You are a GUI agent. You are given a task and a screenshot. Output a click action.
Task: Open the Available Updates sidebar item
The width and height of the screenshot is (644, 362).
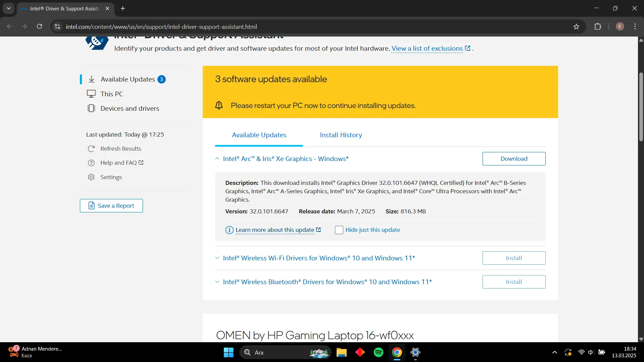point(128,79)
